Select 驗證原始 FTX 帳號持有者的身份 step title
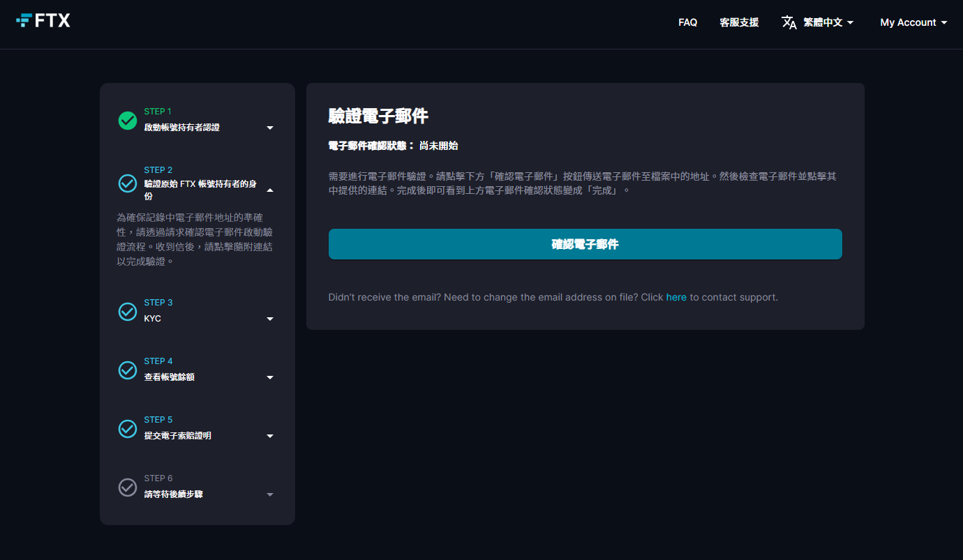 [x=200, y=190]
